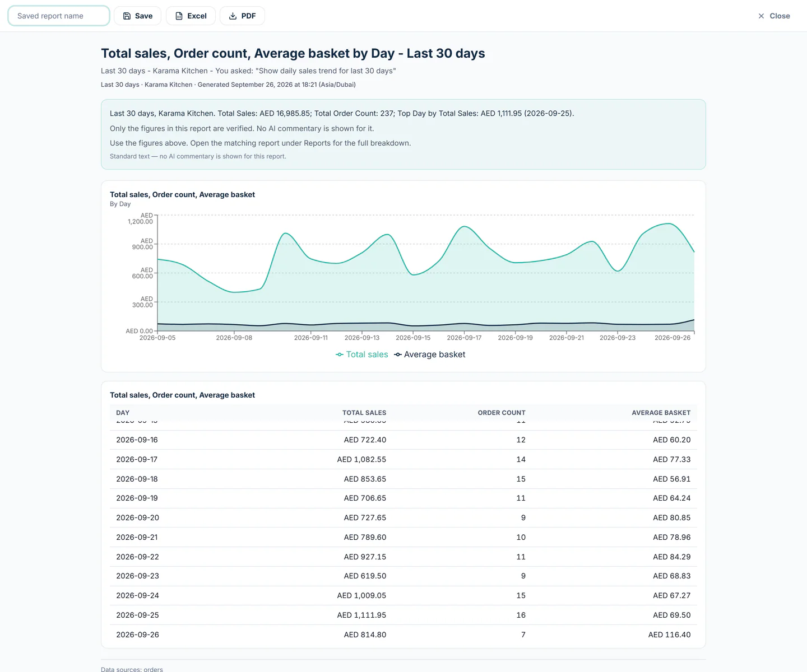
Task: Click the AVERAGE BASKET column header
Action: [661, 413]
